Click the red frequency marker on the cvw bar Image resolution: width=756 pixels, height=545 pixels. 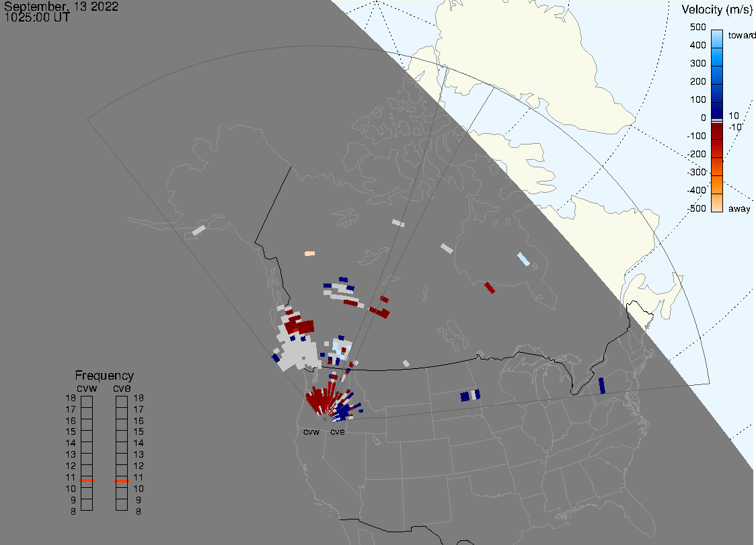(87, 480)
